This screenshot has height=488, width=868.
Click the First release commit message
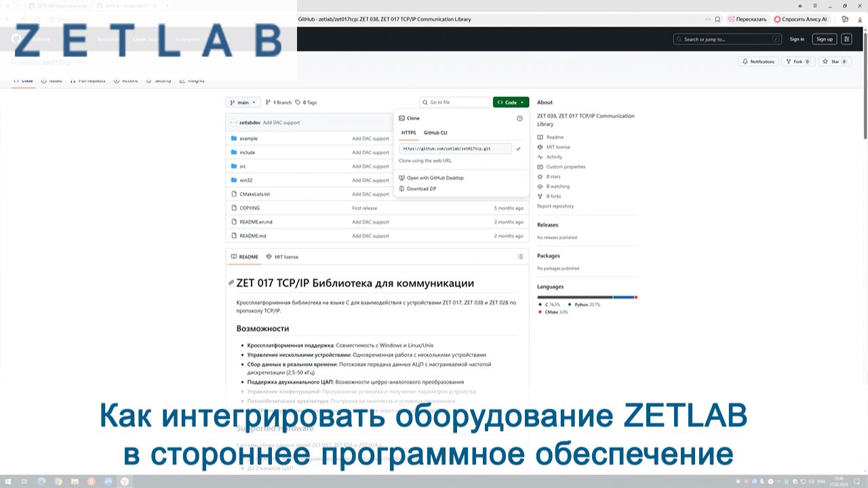point(364,208)
